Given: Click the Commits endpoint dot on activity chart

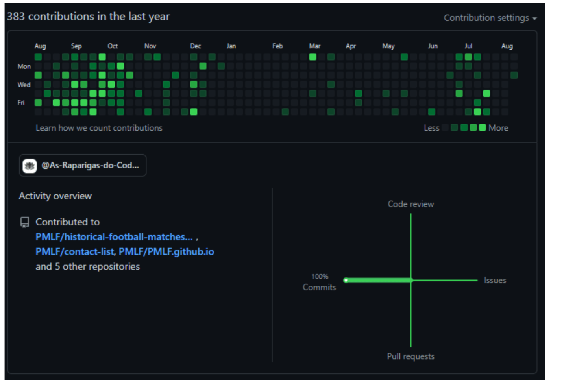Looking at the screenshot, I should 346,281.
